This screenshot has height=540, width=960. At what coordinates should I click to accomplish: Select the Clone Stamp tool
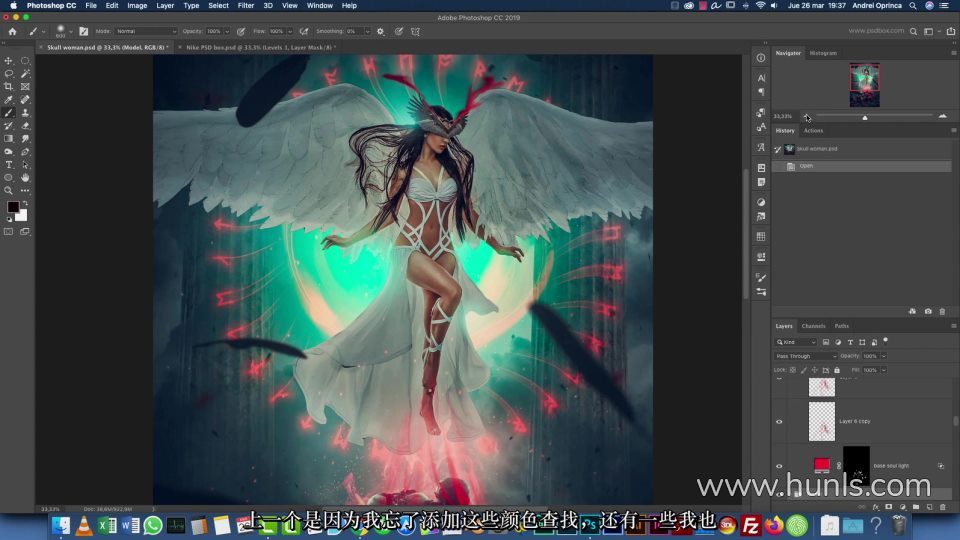click(x=25, y=113)
